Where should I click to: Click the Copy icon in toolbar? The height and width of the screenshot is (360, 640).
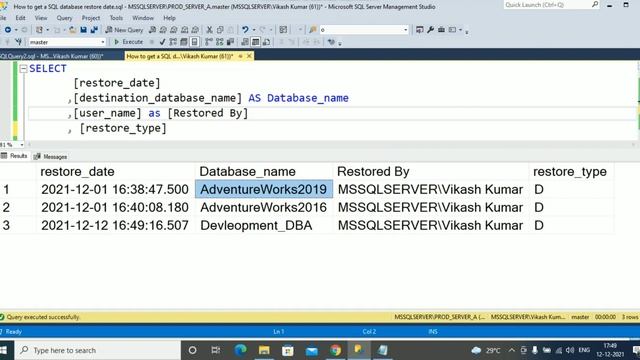click(x=220, y=30)
